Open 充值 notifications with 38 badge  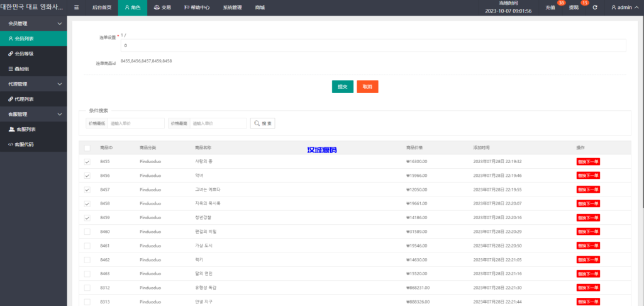[x=551, y=8]
